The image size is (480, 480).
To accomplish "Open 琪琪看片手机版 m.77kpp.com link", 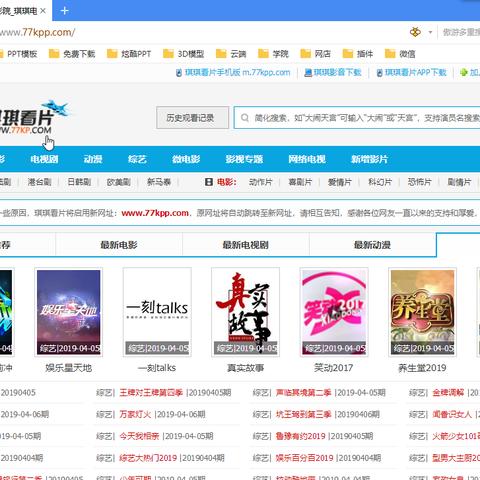I will pyautogui.click(x=233, y=72).
